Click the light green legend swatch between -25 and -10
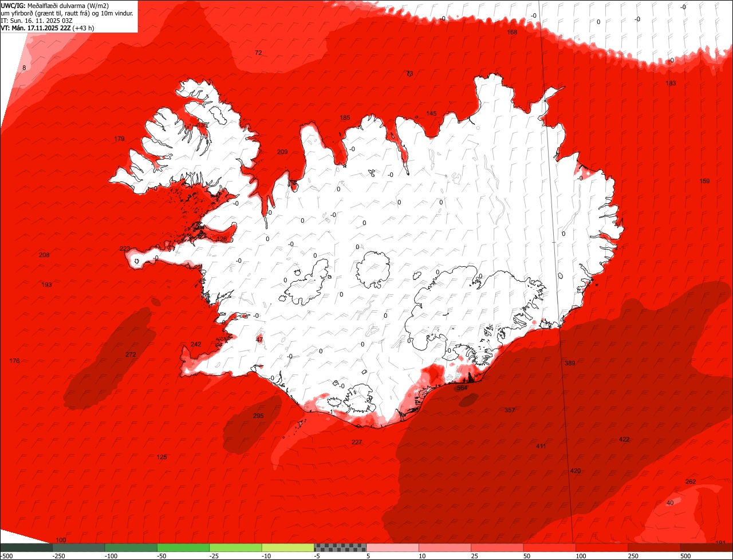Screen dimensions: 733x560 [x=235, y=547]
